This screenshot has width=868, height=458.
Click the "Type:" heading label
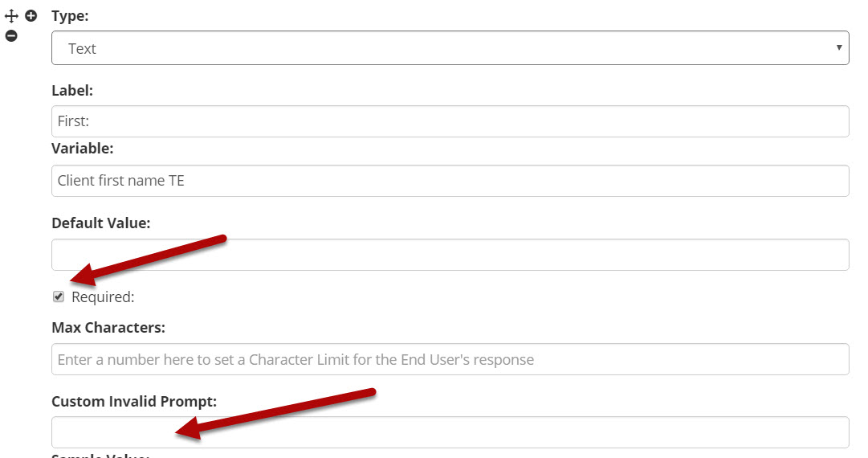click(x=70, y=15)
